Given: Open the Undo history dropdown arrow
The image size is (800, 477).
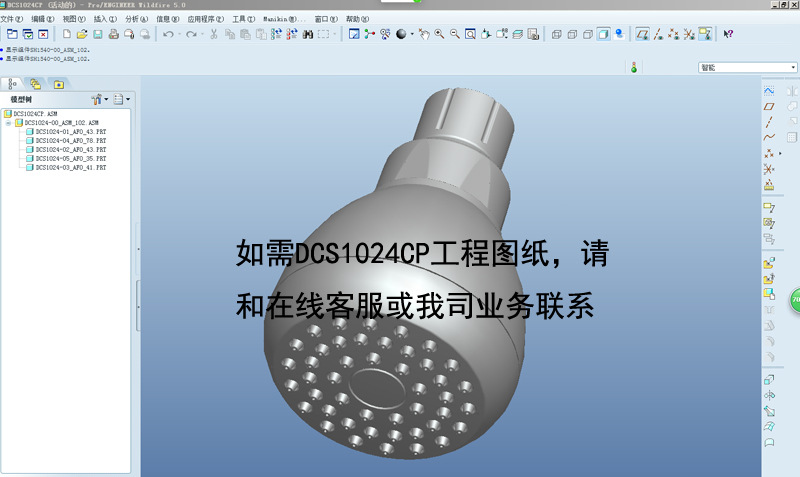Looking at the screenshot, I should pyautogui.click(x=179, y=34).
